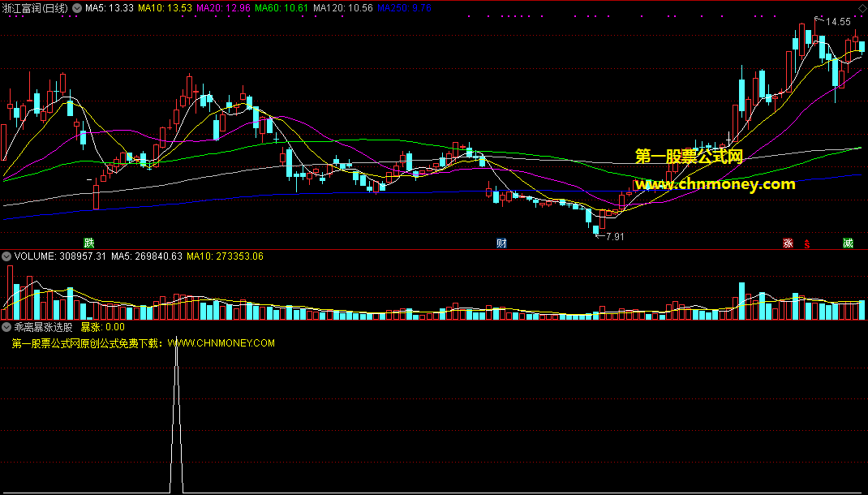Select the stock title 浙江富润(日线)
868x495 pixels.
coord(35,8)
